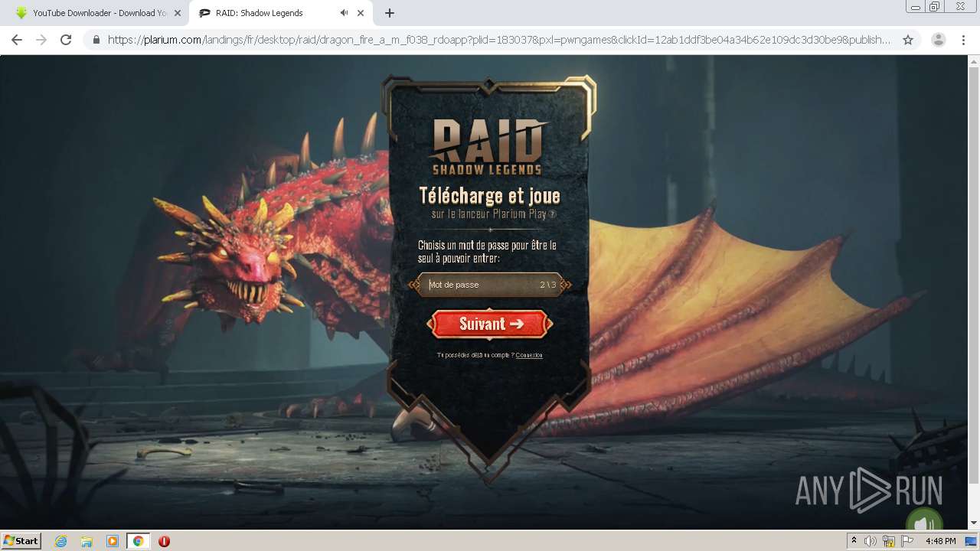Click the Plarium Play help question mark
This screenshot has width=980, height=551.
[x=553, y=214]
